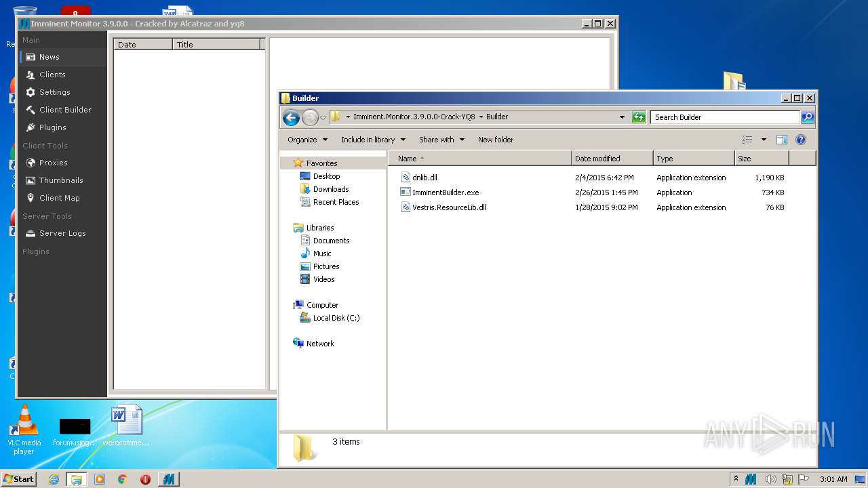This screenshot has width=868, height=488.
Task: Open the Organize menu
Action: [x=307, y=140]
